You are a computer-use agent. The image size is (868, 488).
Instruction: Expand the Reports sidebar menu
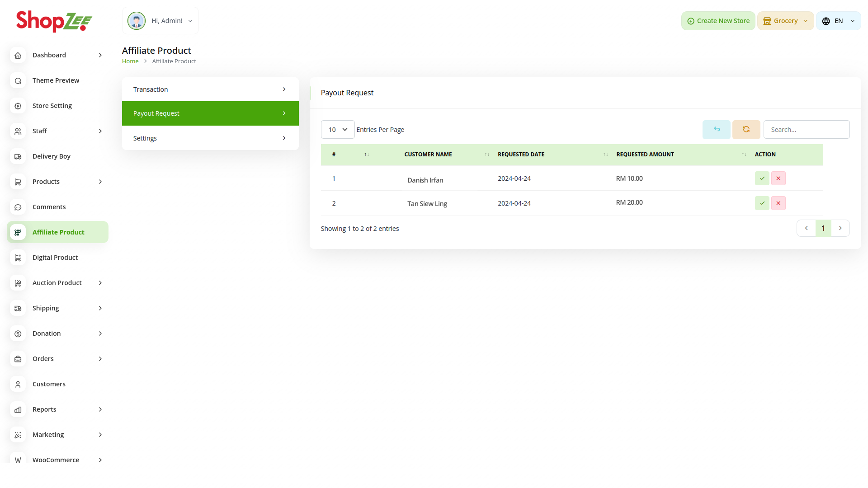pos(100,409)
